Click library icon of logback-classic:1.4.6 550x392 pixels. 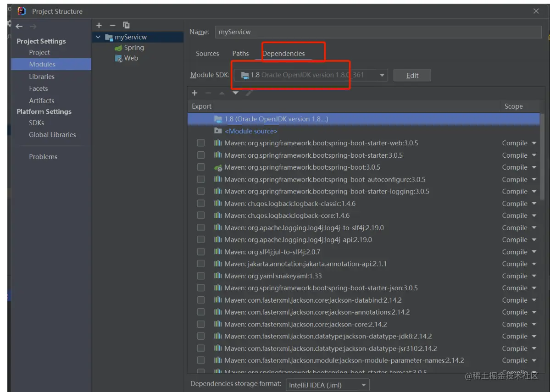pyautogui.click(x=218, y=204)
